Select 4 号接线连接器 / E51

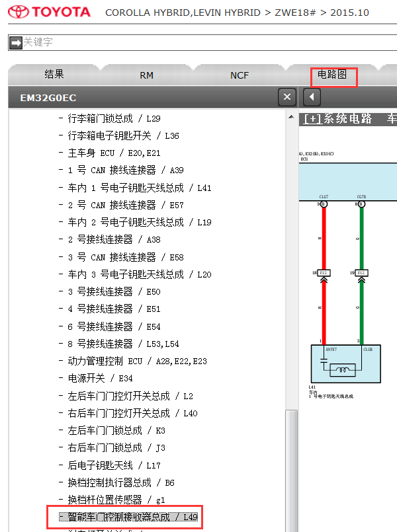(x=114, y=309)
